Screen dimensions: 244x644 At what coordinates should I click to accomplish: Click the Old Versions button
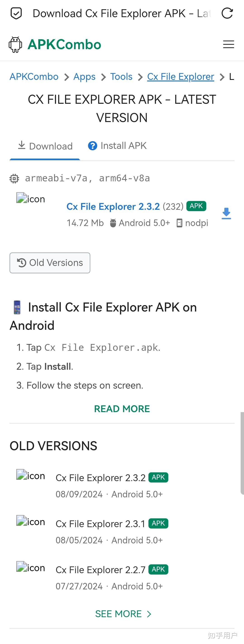(50, 263)
